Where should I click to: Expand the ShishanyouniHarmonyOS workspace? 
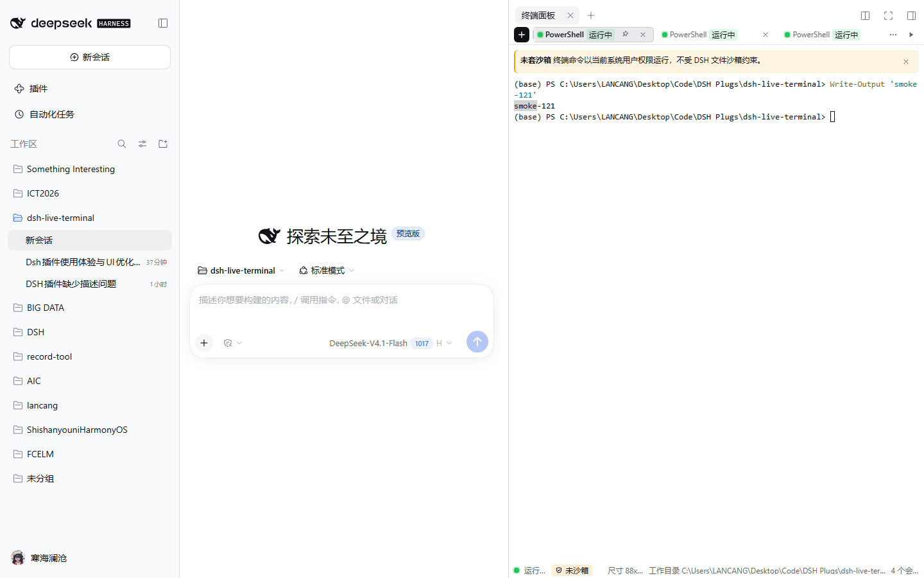tap(90, 430)
